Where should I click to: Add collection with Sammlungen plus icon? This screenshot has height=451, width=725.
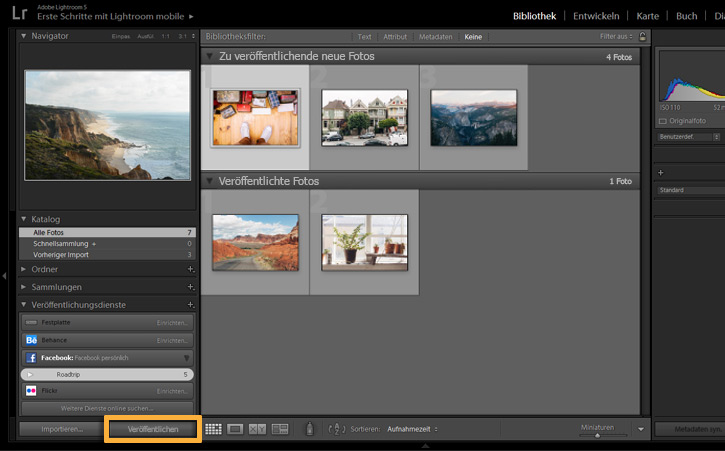coord(190,287)
